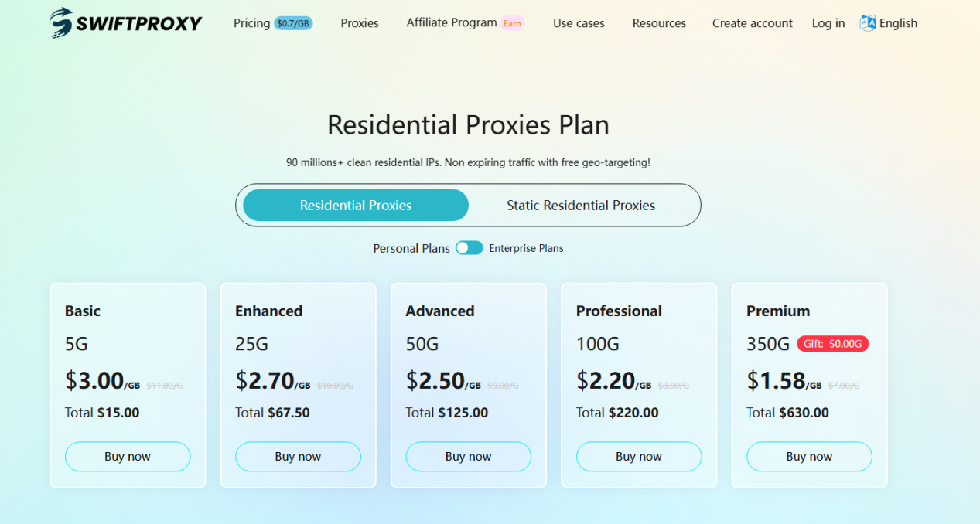This screenshot has height=524, width=980.
Task: Click the Earn badge on Affiliate Program
Action: (x=512, y=23)
